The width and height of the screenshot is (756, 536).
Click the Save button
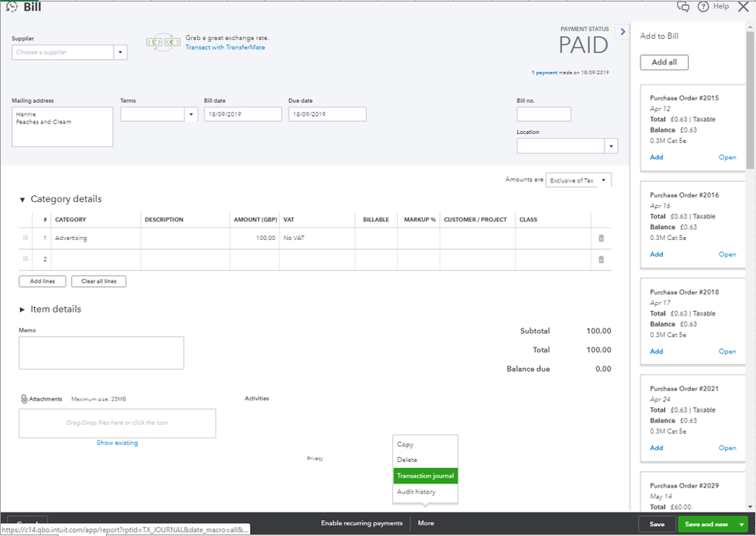click(657, 524)
